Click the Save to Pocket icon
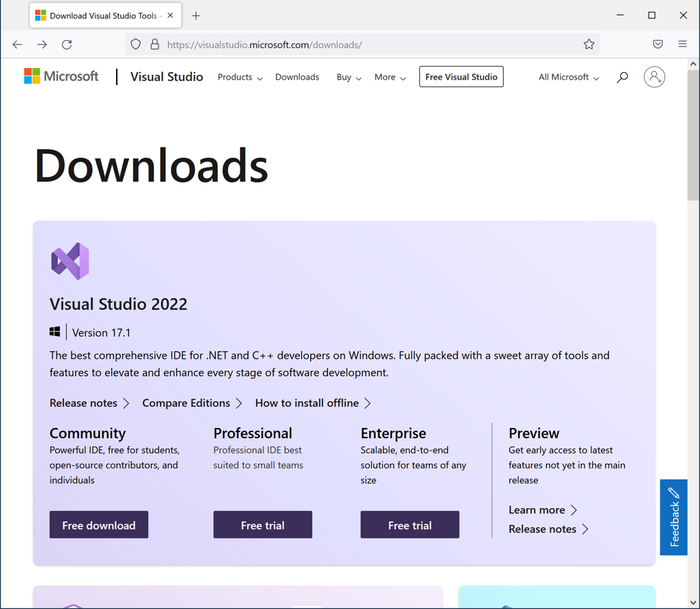 (657, 44)
